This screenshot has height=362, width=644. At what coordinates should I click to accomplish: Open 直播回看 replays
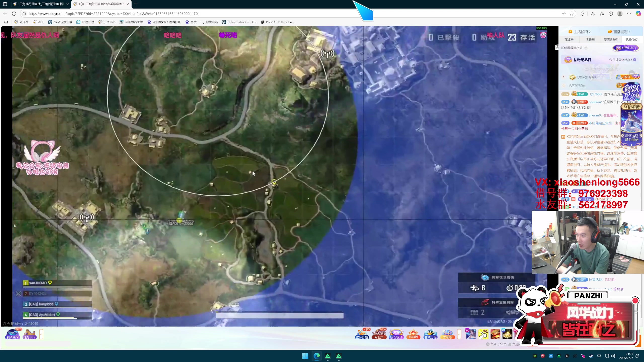[619, 32]
